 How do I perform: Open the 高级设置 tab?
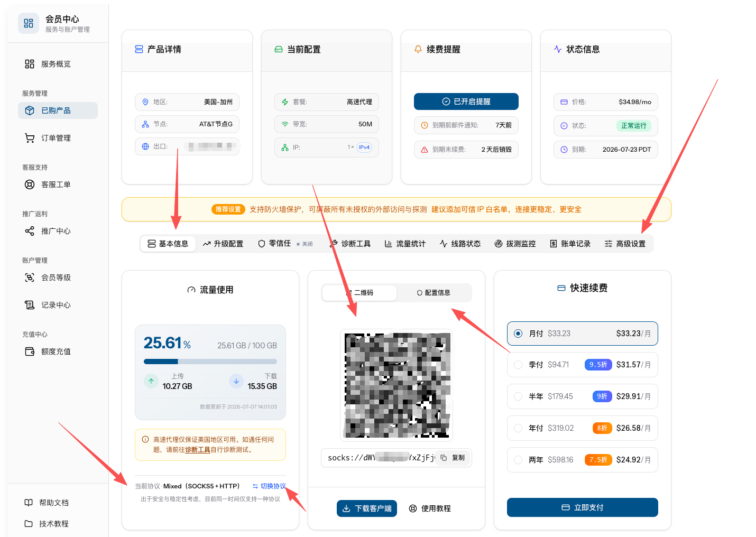pyautogui.click(x=625, y=244)
